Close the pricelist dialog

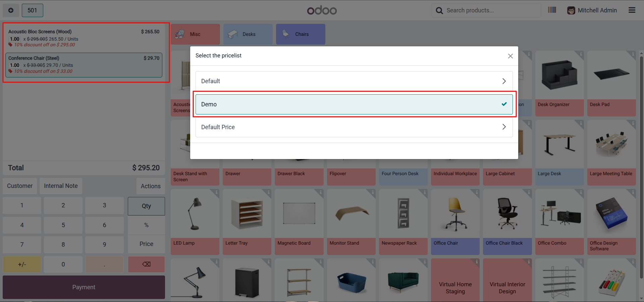click(x=510, y=56)
